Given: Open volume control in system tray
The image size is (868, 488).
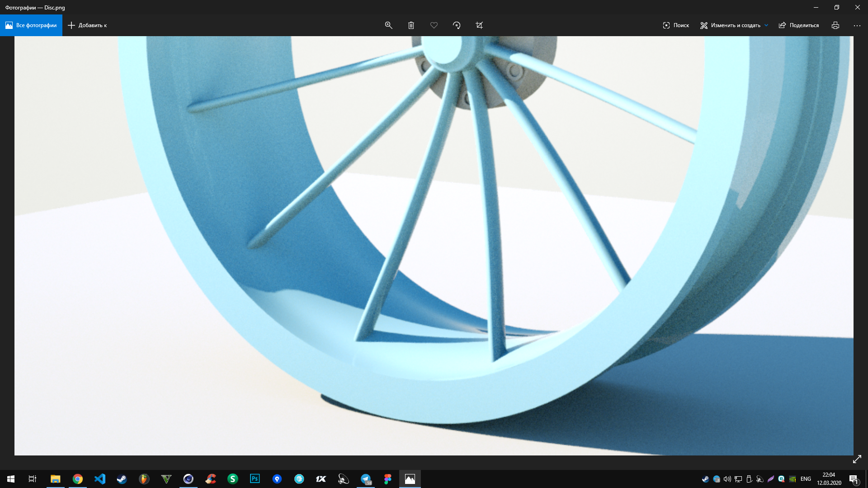Looking at the screenshot, I should (x=727, y=479).
